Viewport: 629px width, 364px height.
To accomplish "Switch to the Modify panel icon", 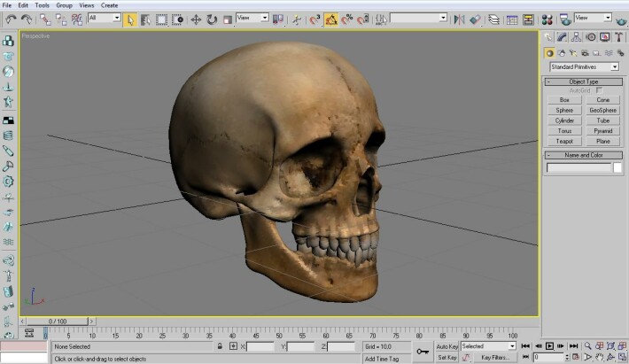I will [x=562, y=37].
